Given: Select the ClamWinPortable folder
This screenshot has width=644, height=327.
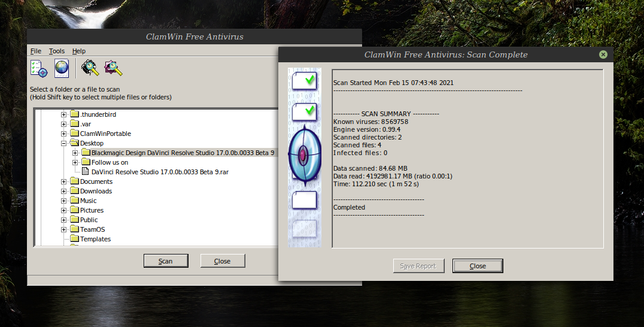Looking at the screenshot, I should point(105,134).
